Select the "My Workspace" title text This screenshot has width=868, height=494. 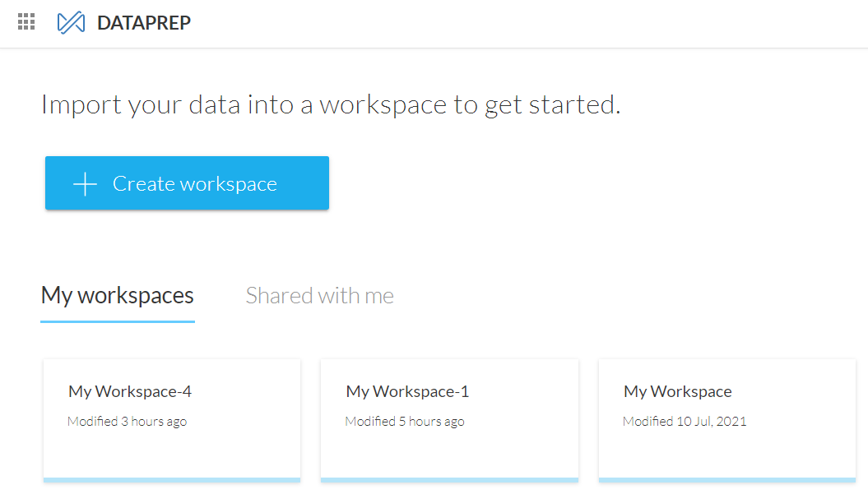pyautogui.click(x=677, y=391)
